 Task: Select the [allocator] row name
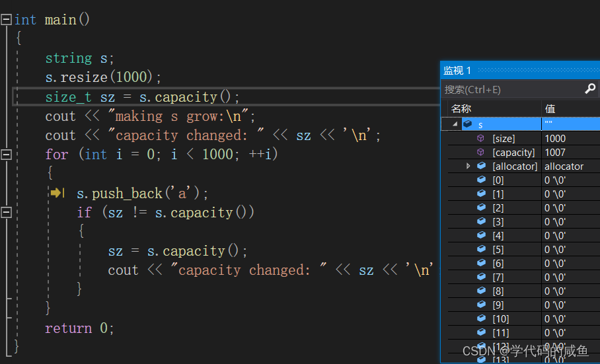[515, 166]
